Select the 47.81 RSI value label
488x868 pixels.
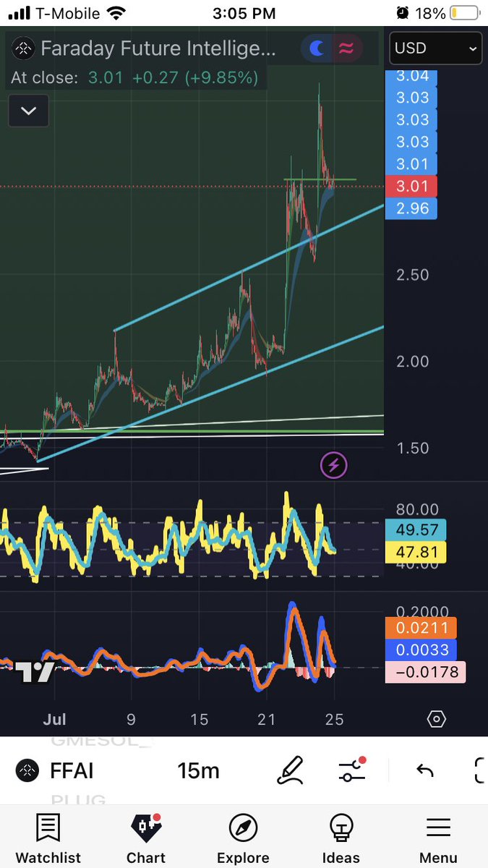pos(416,553)
